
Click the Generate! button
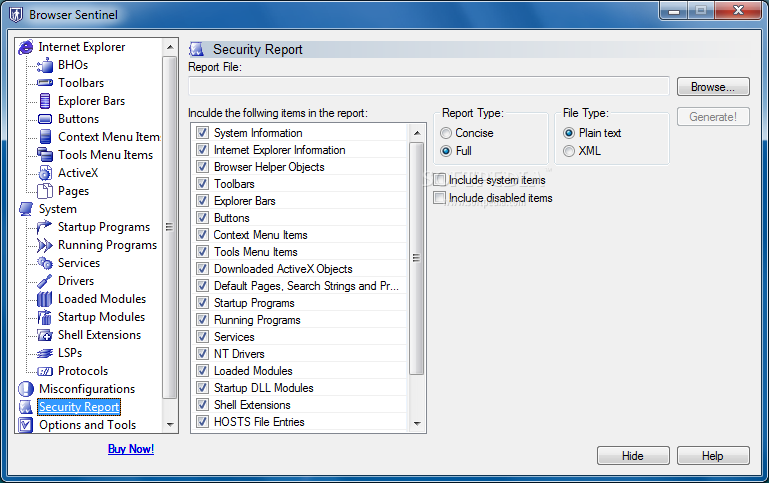click(x=713, y=117)
